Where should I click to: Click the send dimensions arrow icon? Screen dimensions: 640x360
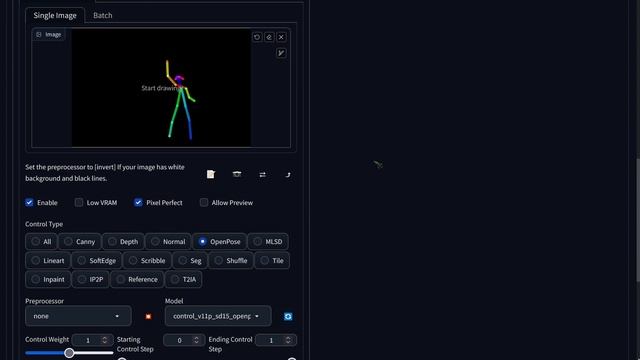(288, 174)
